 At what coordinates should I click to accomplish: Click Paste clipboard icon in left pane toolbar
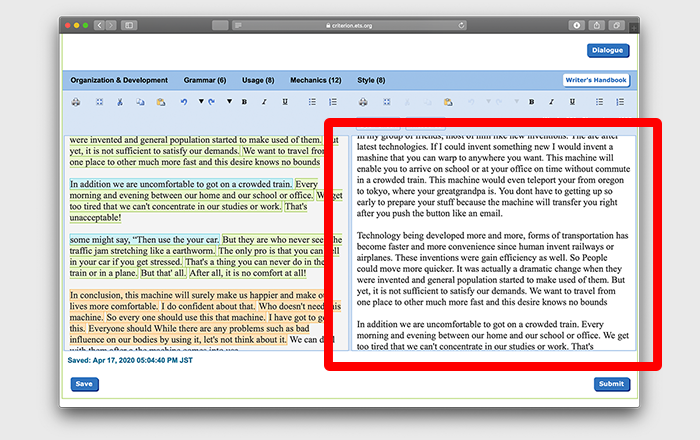(161, 102)
